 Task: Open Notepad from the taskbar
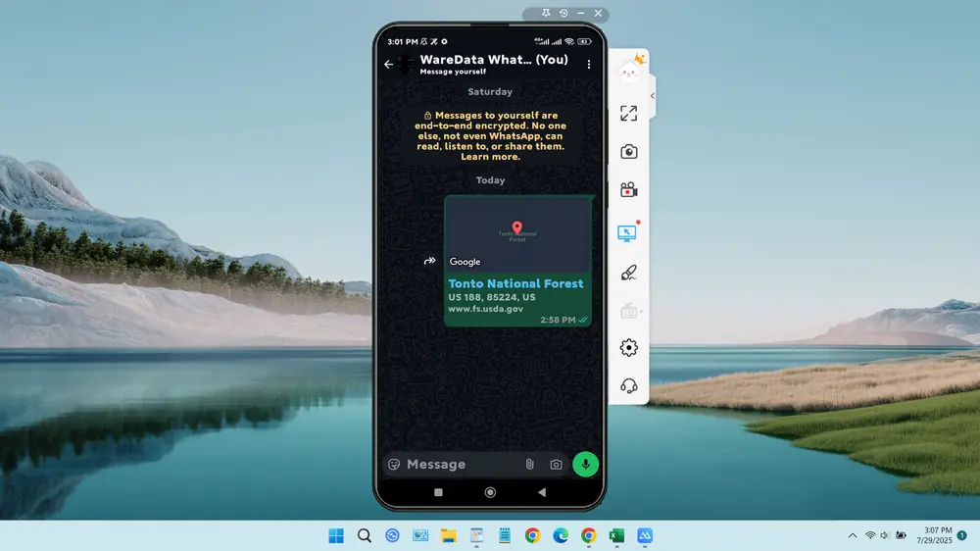pos(505,535)
